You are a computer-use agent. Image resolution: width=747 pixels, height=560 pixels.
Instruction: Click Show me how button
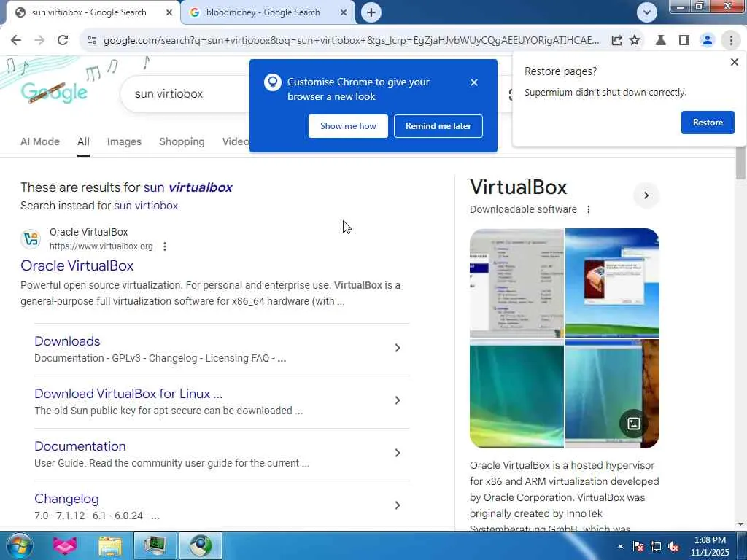348,126
